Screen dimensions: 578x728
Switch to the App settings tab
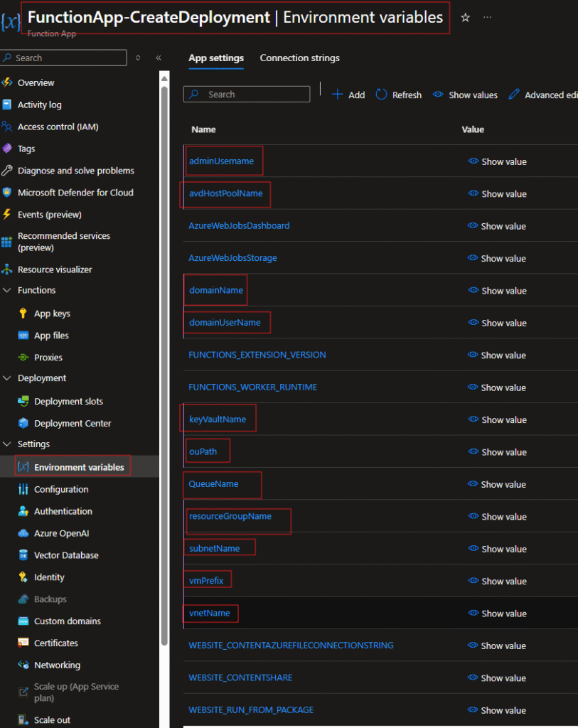tap(216, 58)
